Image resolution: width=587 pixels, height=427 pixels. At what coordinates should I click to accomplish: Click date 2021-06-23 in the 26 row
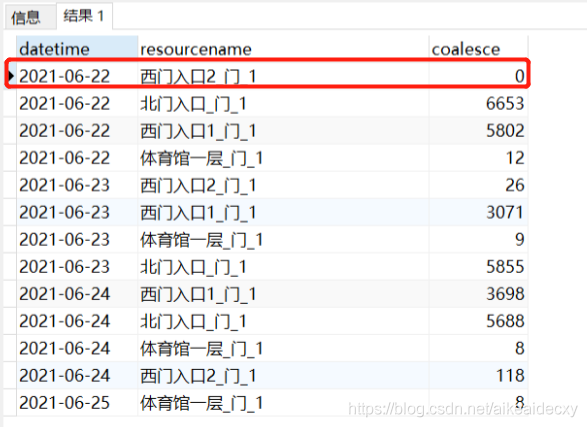coord(64,185)
